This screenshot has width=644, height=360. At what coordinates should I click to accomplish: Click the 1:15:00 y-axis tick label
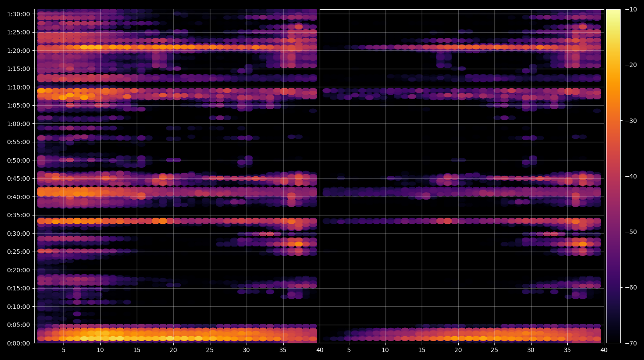click(19, 69)
